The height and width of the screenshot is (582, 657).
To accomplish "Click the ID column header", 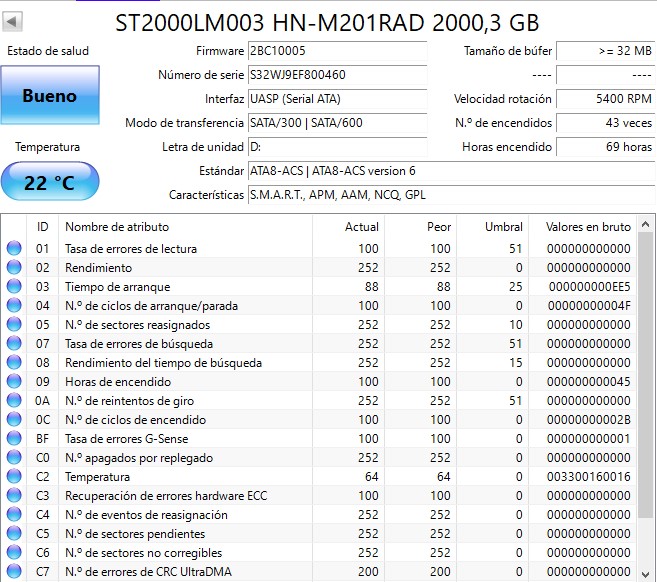I will 42,227.
